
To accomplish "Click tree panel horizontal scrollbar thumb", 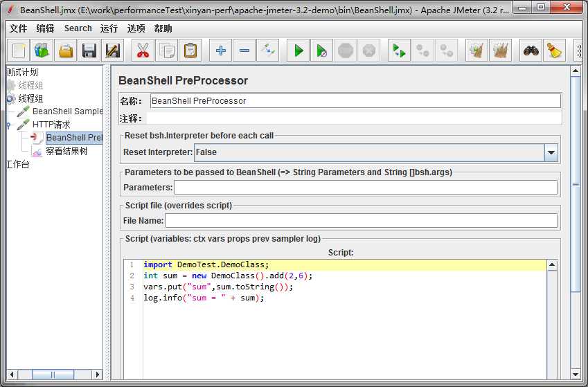I will 53,375.
